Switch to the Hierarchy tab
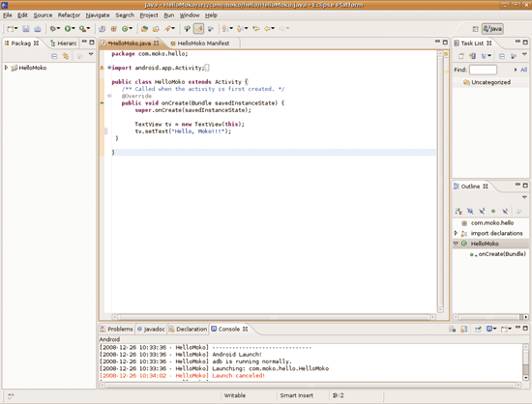532x404 pixels. point(64,43)
